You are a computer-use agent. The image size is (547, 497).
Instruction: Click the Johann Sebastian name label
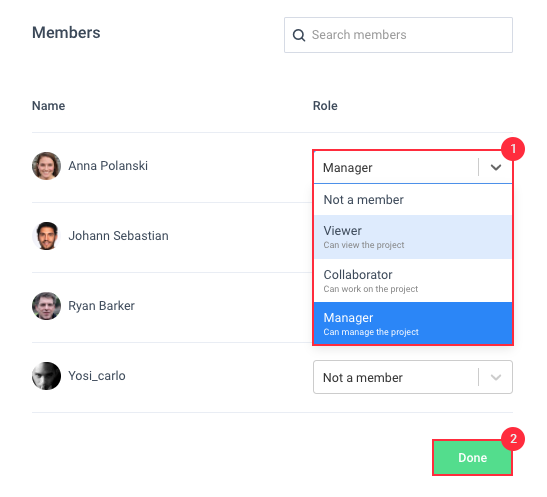pyautogui.click(x=118, y=236)
